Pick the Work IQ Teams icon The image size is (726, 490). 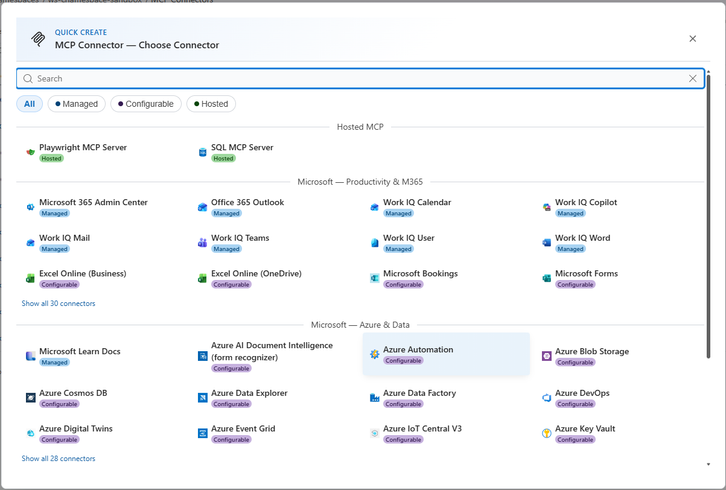pos(202,243)
